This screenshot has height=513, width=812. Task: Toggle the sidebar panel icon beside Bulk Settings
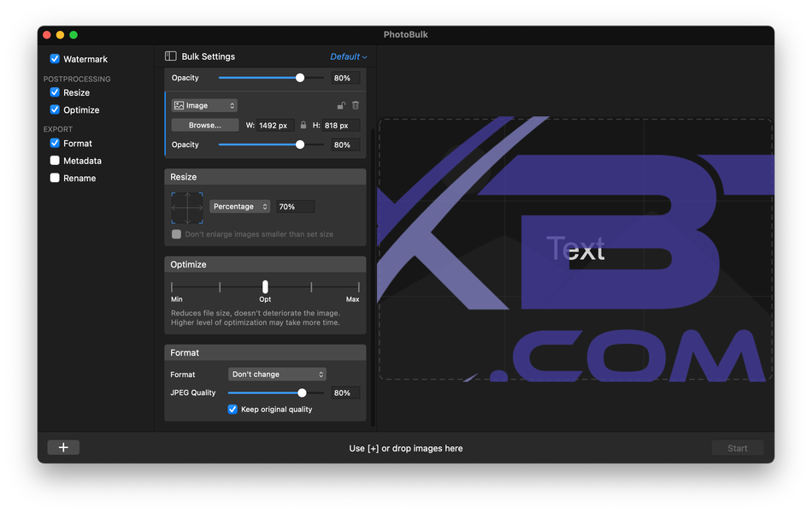[x=170, y=56]
